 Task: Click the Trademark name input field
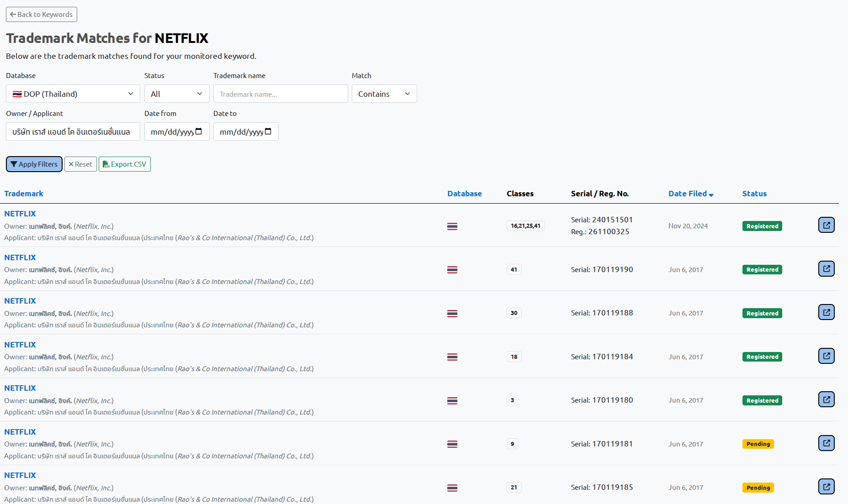[281, 94]
